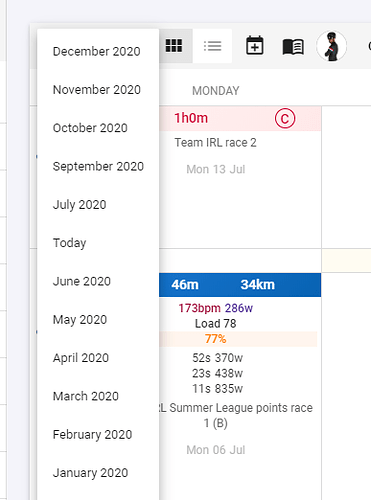Open Summer League points race activity title
371x500 pixels.
click(236, 415)
